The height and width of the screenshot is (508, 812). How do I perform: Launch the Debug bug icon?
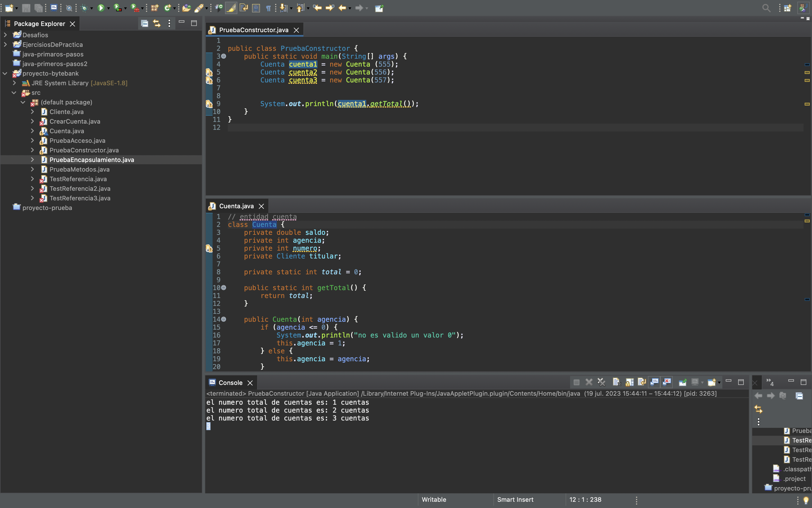pyautogui.click(x=85, y=8)
